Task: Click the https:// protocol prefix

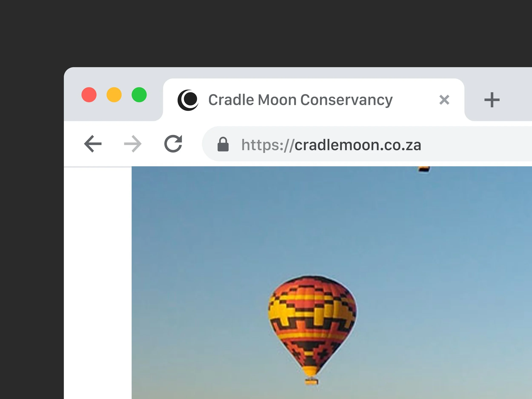Action: click(x=268, y=145)
